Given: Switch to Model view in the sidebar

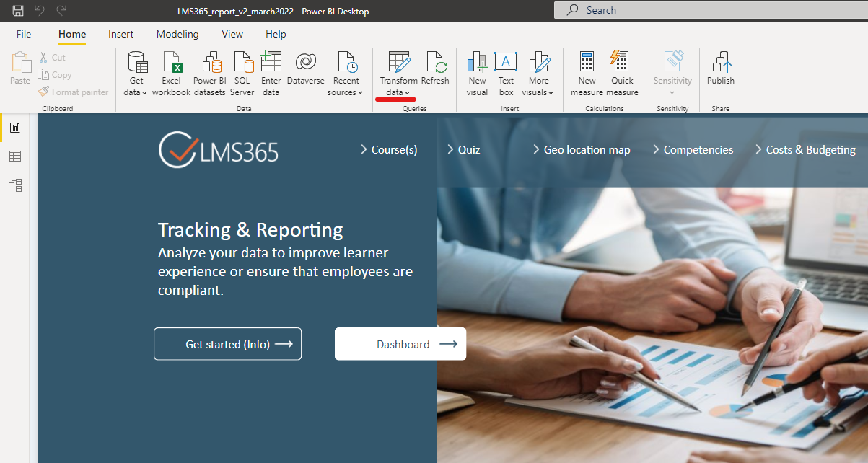Looking at the screenshot, I should click(15, 185).
